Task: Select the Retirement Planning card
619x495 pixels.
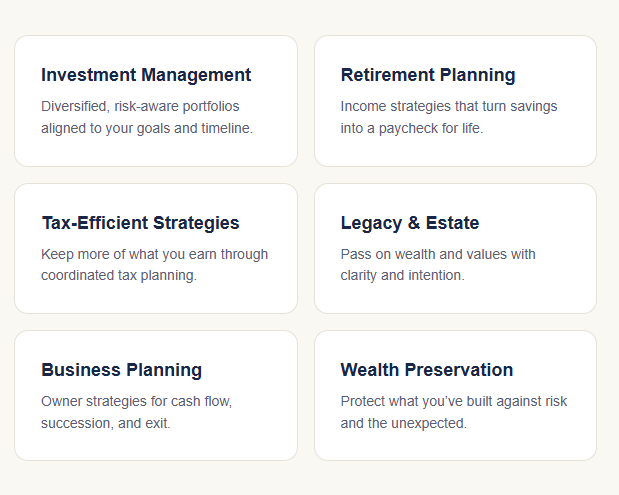Action: point(455,101)
